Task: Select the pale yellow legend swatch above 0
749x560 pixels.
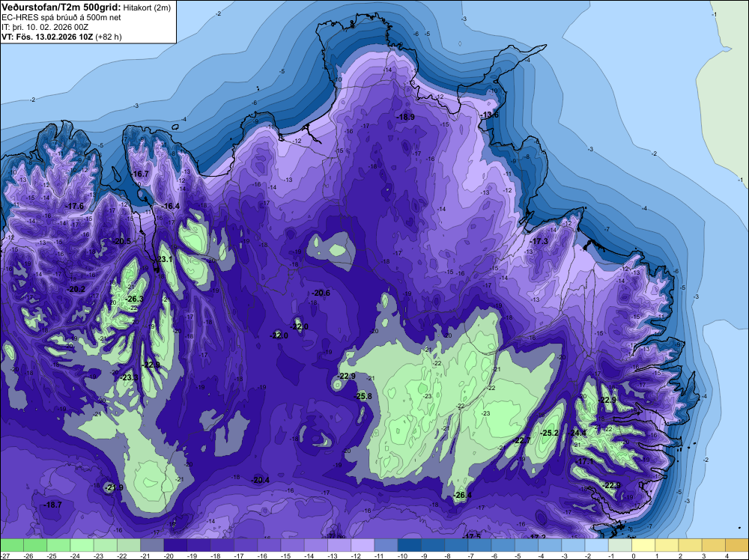Action: [x=643, y=545]
